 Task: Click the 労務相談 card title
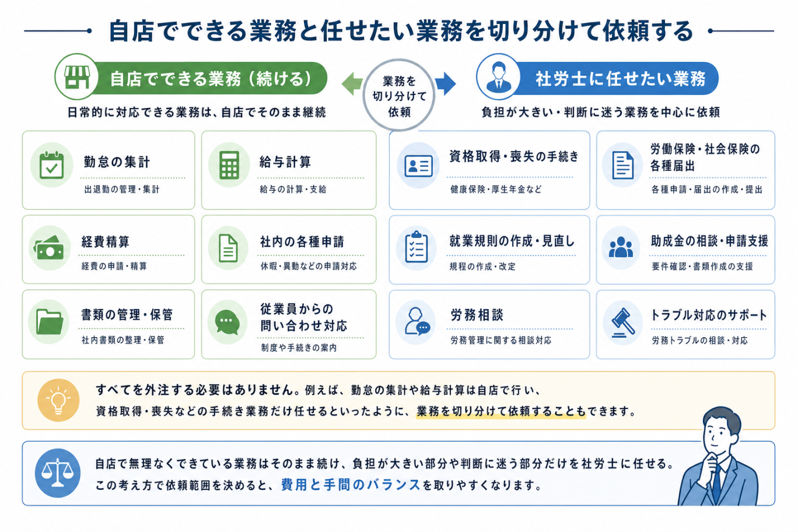click(477, 315)
